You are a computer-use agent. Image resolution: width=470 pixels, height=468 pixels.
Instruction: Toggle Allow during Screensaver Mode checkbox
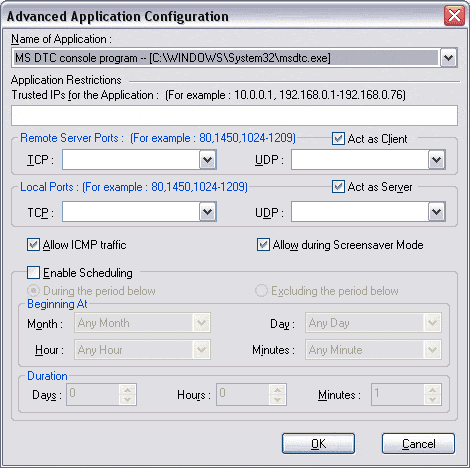pyautogui.click(x=263, y=245)
